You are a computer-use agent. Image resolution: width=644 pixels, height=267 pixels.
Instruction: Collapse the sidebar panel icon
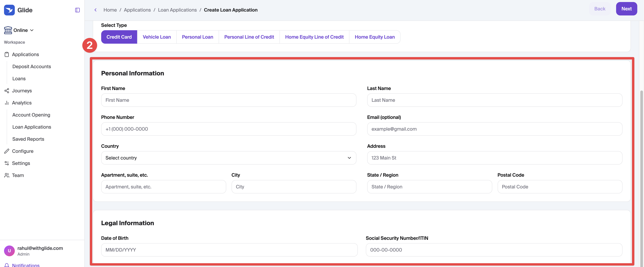77,10
